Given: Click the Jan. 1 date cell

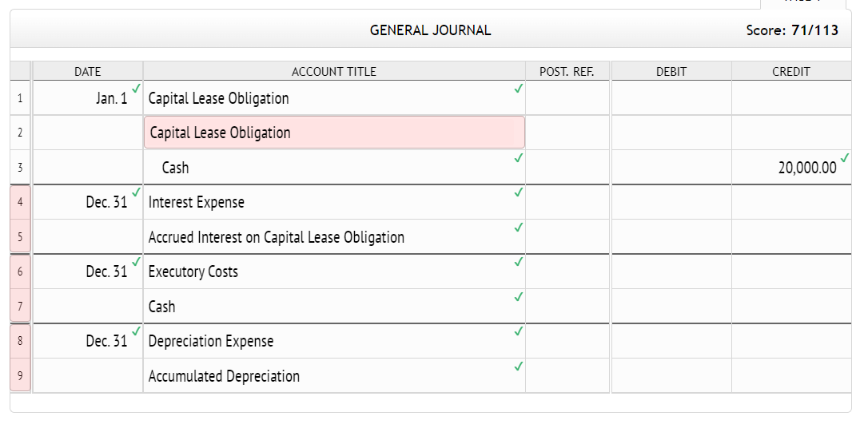Looking at the screenshot, I should click(87, 98).
